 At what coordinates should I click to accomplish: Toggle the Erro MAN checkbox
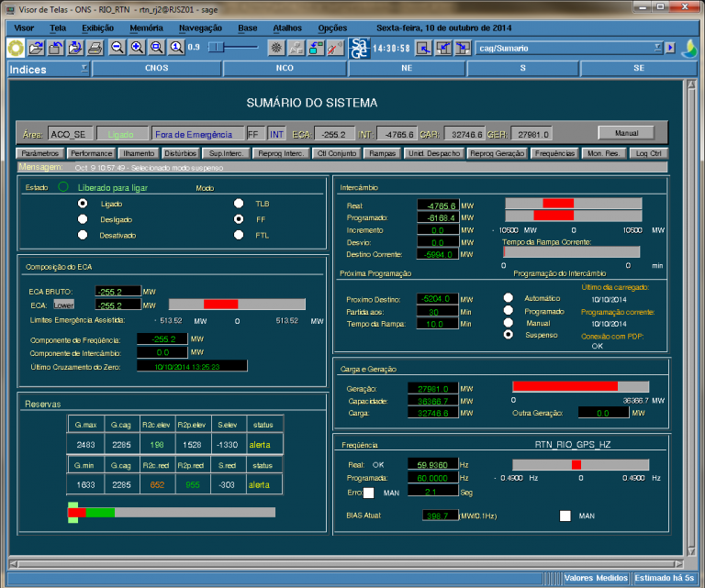tap(368, 493)
